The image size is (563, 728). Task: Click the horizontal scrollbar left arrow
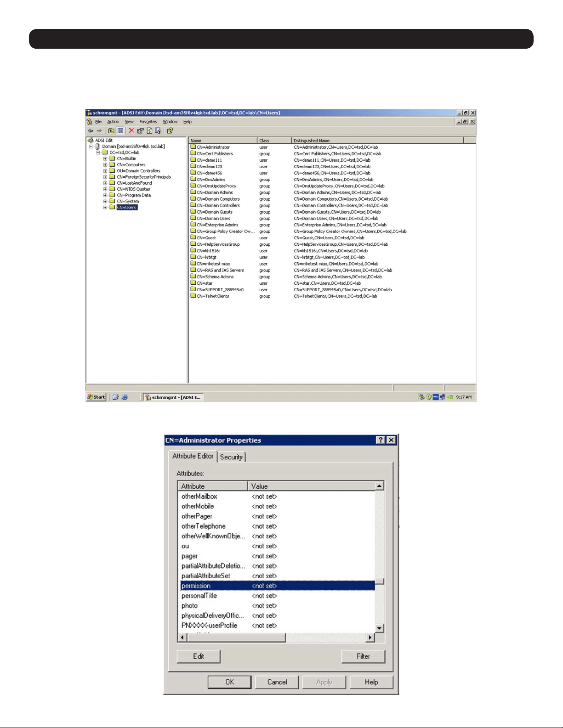tap(182, 638)
